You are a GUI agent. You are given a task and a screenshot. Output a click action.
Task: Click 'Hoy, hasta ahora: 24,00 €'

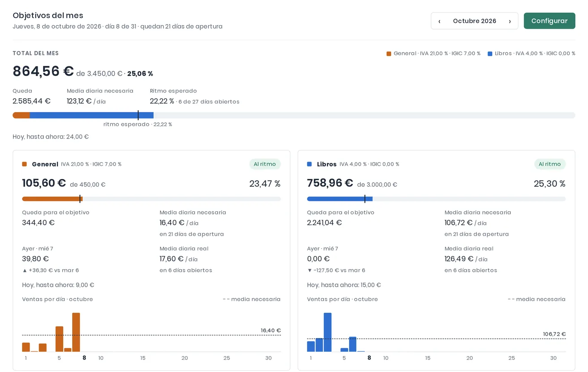(x=51, y=136)
